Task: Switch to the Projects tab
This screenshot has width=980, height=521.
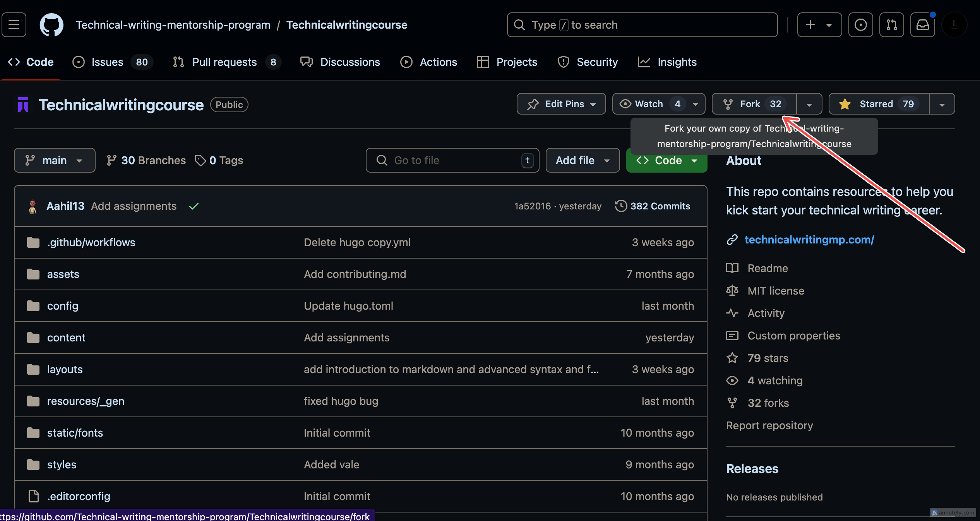Action: click(507, 62)
